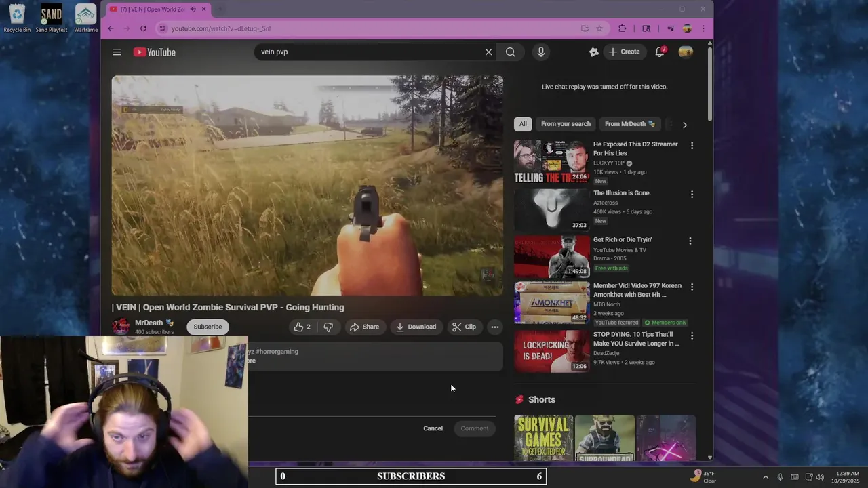Open the YouTube account avatar menu

tap(686, 52)
